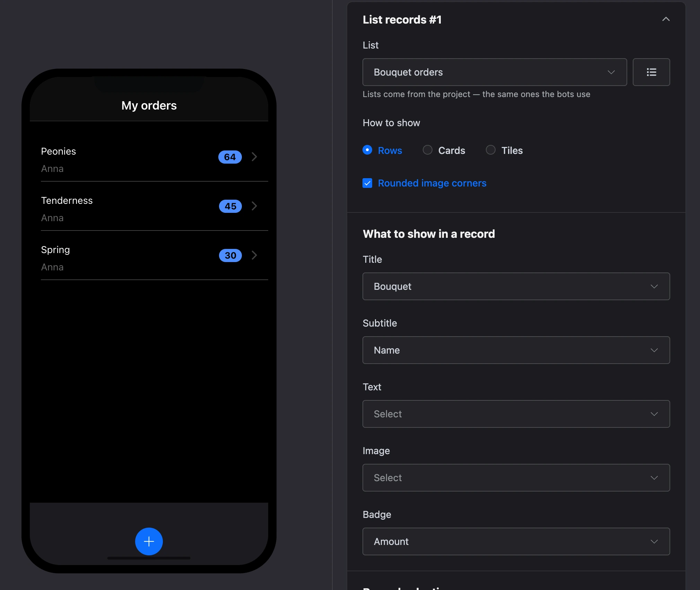Open the list editor icon button

651,72
